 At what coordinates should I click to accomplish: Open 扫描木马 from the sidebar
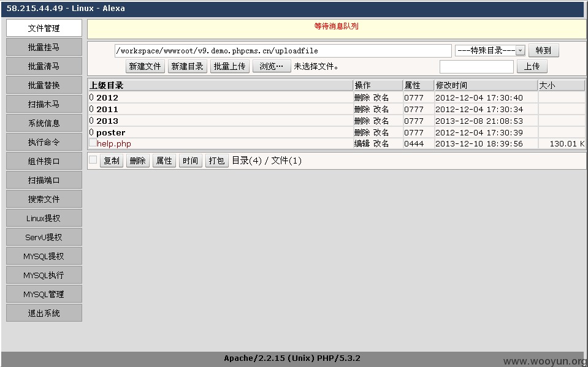click(x=44, y=104)
